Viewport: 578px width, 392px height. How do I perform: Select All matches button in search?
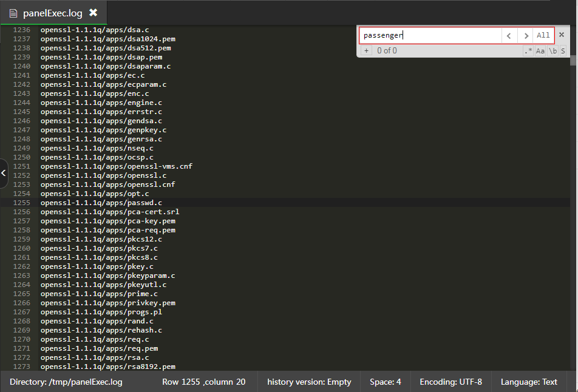543,35
